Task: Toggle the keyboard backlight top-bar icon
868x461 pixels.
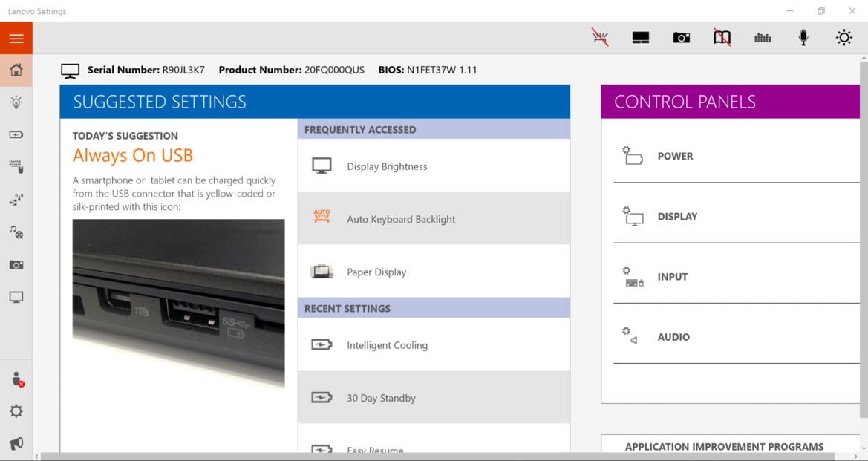Action: (600, 38)
